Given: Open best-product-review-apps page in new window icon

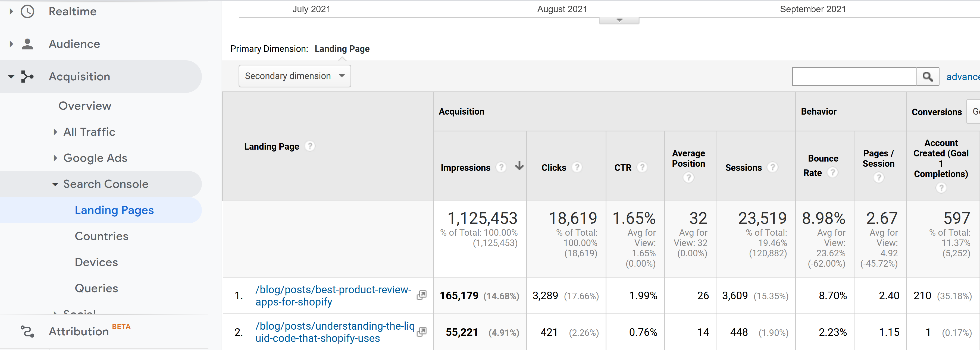Looking at the screenshot, I should coord(421,295).
